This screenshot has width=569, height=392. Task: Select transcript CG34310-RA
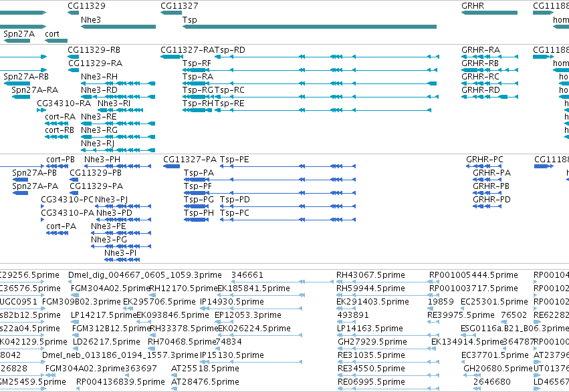pos(41,110)
